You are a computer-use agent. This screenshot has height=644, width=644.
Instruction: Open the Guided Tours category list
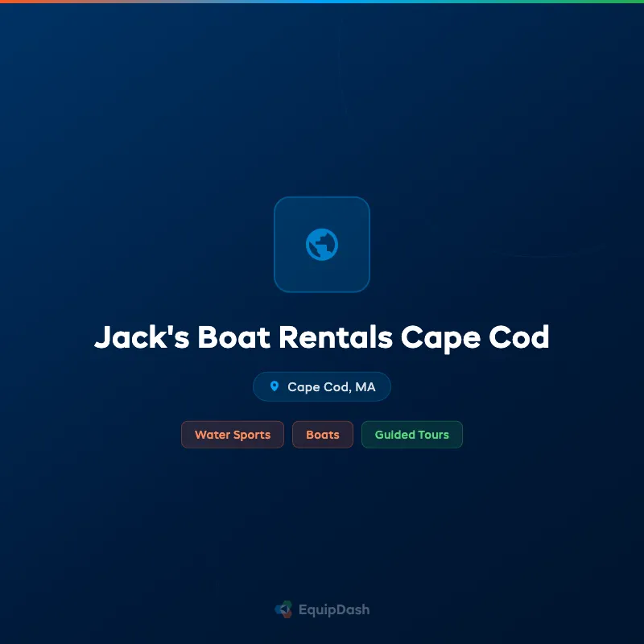[x=412, y=435]
